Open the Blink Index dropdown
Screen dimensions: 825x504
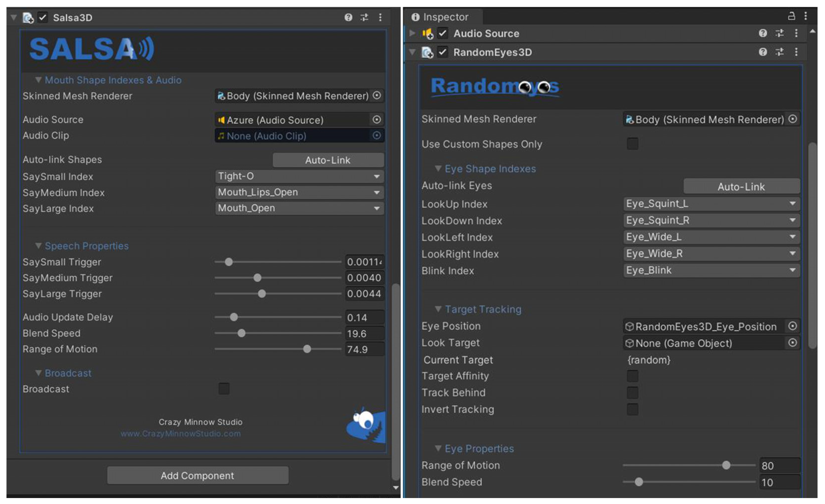[x=711, y=270]
